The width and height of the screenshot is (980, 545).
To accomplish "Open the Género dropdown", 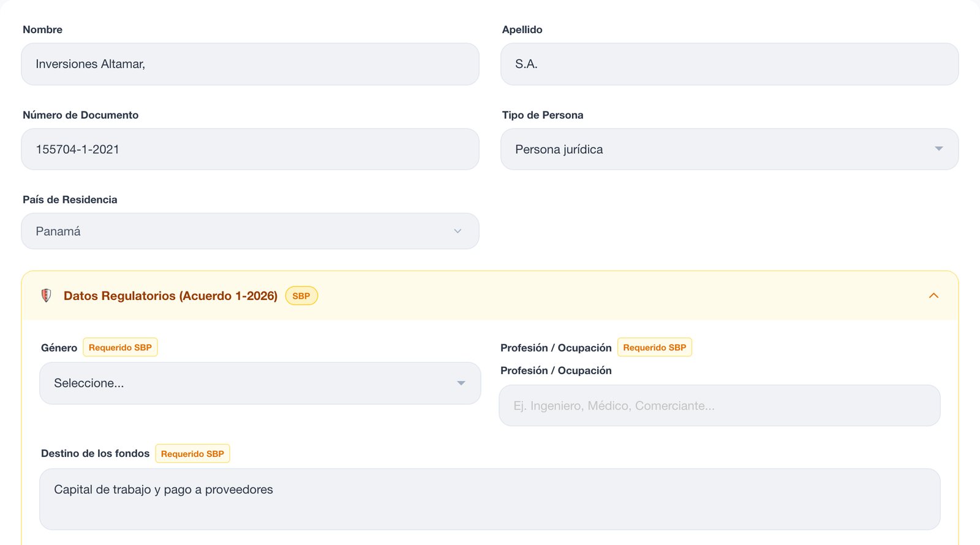I will click(x=260, y=383).
